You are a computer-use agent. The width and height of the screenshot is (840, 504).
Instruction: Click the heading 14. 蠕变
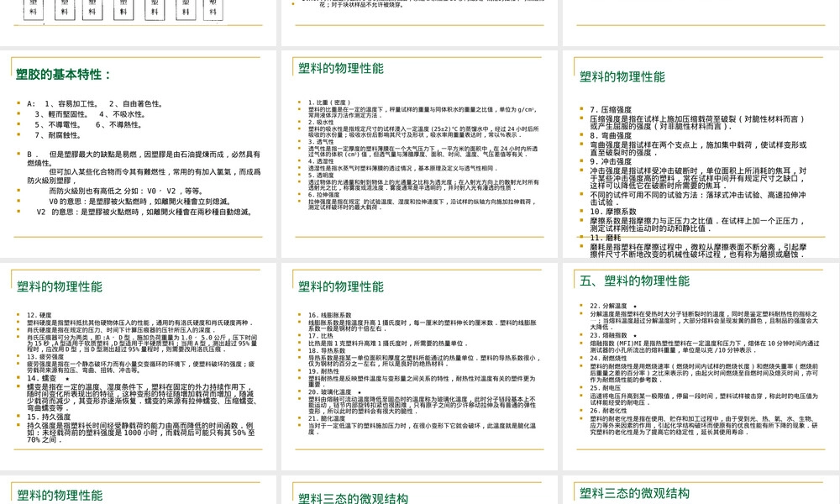[x=42, y=378]
